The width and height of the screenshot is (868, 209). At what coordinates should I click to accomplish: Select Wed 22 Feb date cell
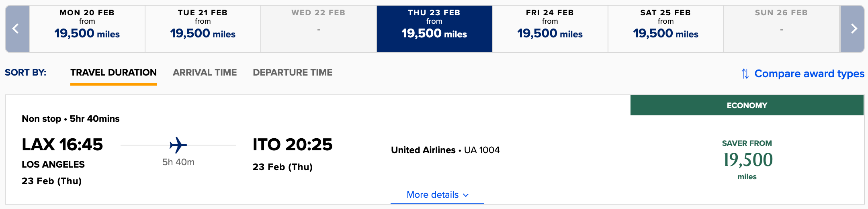pos(319,29)
